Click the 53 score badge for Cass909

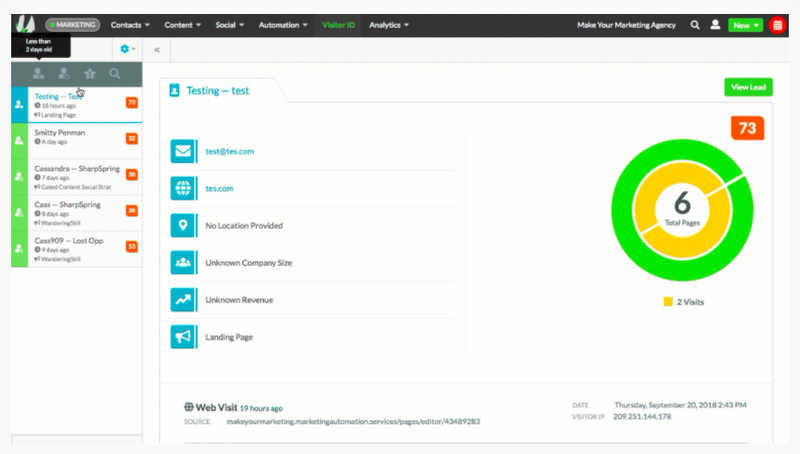tap(132, 246)
